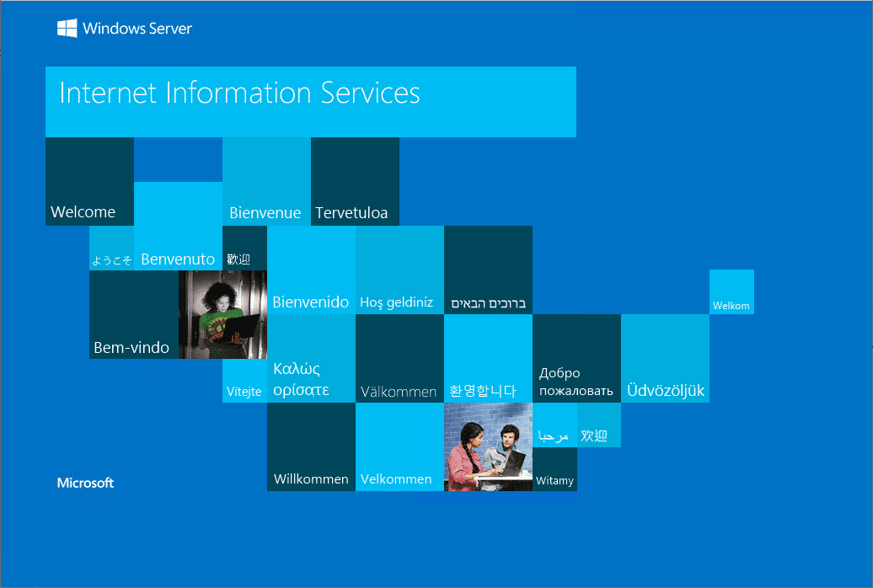The height and width of the screenshot is (588, 873).
Task: Click the Windows Server text
Action: (137, 29)
